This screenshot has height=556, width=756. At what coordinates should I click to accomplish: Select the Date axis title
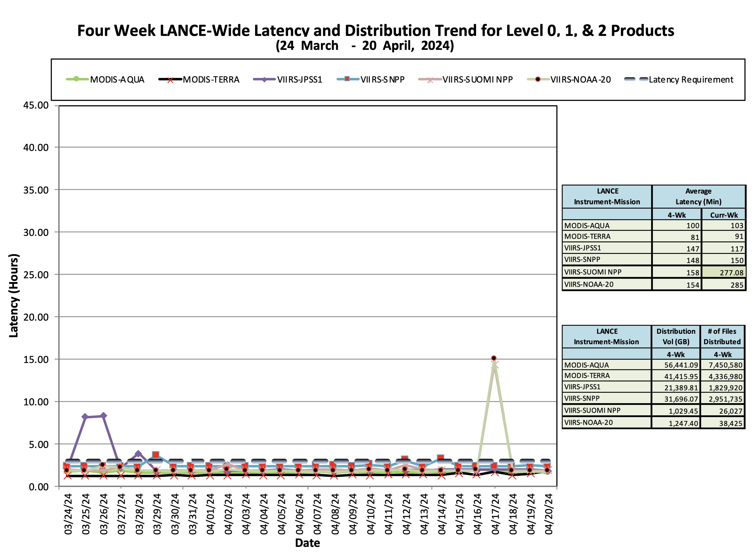click(307, 543)
